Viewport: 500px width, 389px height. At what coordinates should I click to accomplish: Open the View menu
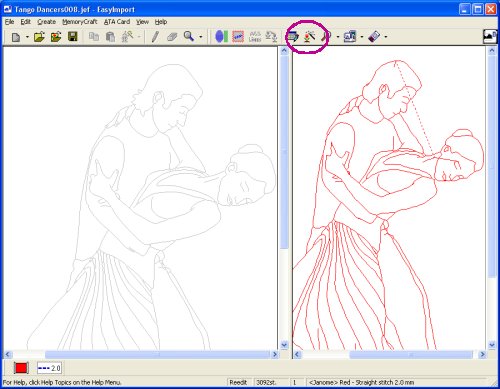pos(142,22)
